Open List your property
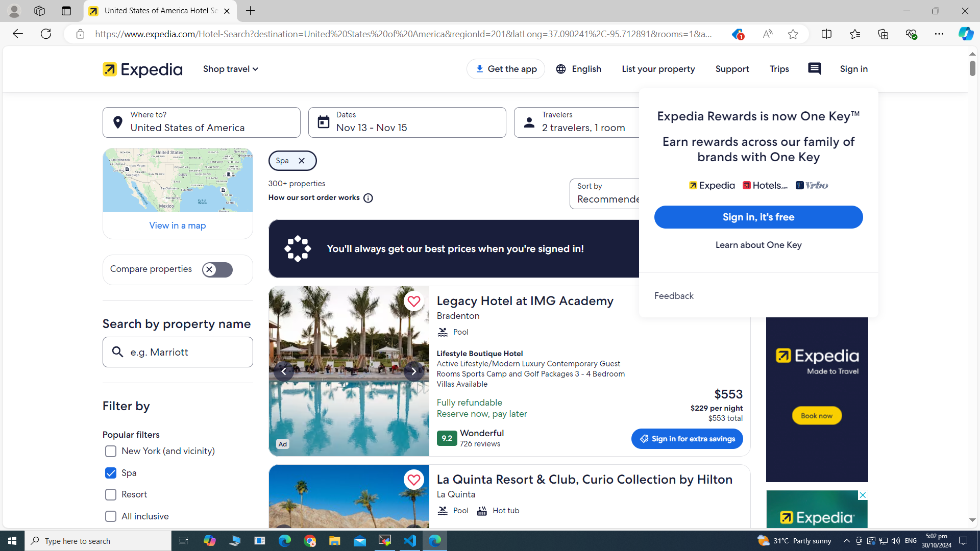 tap(658, 69)
